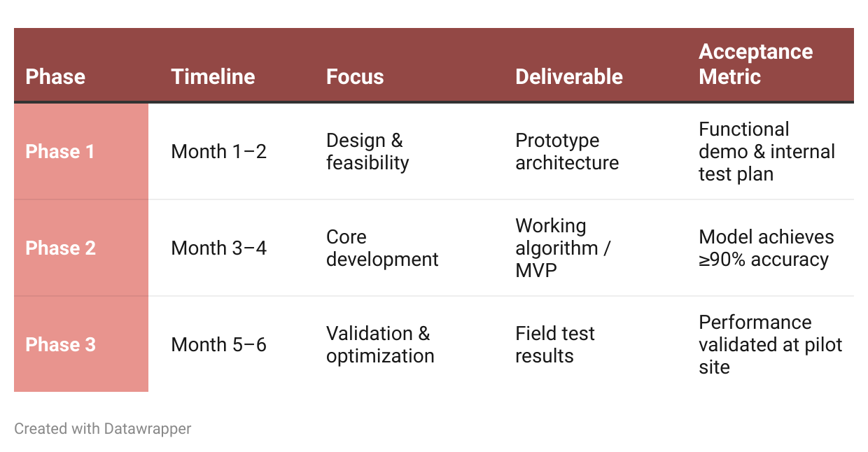This screenshot has width=868, height=452.
Task: Open the Created with Datawrapper link
Action: (x=103, y=429)
